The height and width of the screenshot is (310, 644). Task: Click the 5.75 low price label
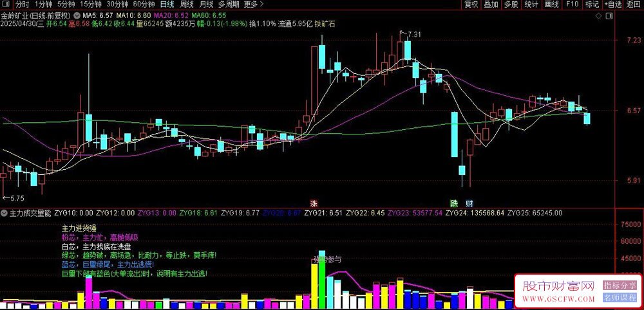[x=17, y=199]
